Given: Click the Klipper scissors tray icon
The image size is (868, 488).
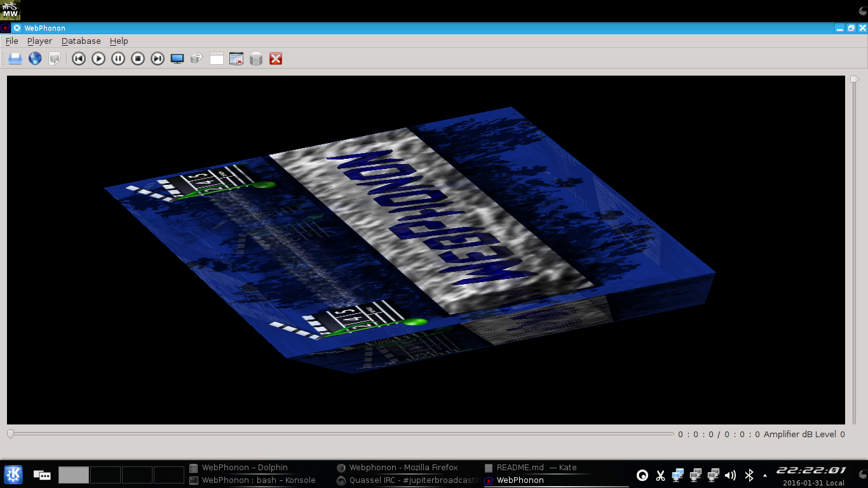Looking at the screenshot, I should point(660,475).
